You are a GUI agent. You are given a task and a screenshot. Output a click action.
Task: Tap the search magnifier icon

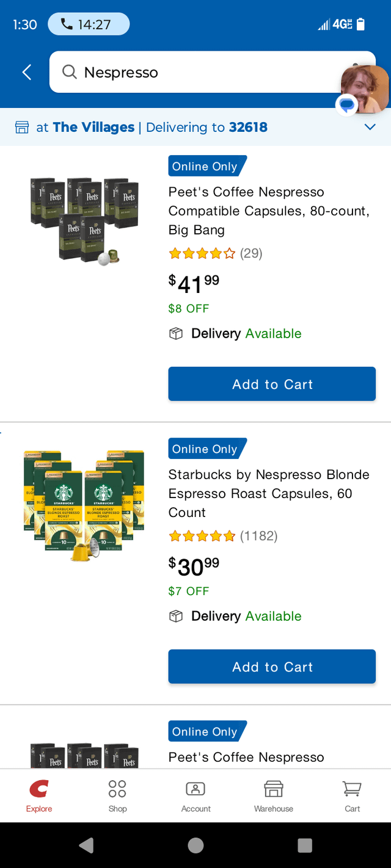(70, 72)
